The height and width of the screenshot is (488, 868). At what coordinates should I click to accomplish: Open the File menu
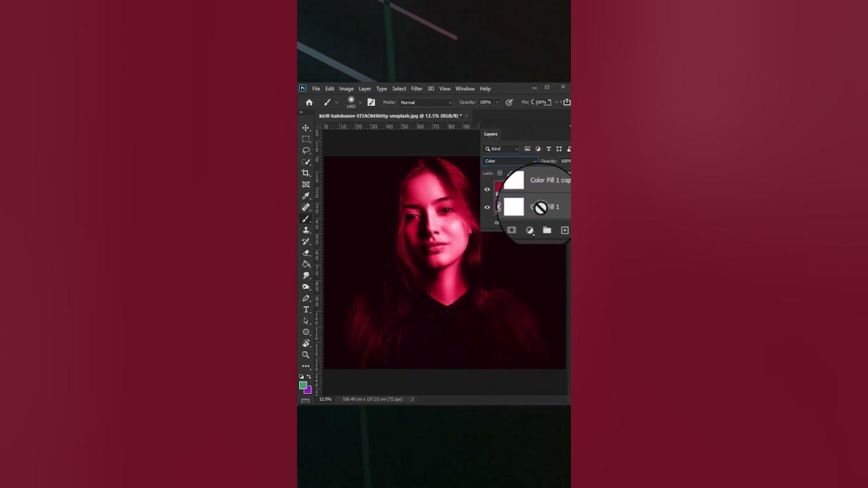pos(316,89)
